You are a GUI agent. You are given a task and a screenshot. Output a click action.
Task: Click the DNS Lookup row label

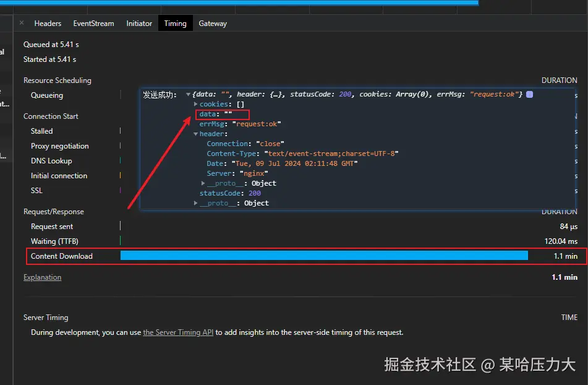click(51, 161)
